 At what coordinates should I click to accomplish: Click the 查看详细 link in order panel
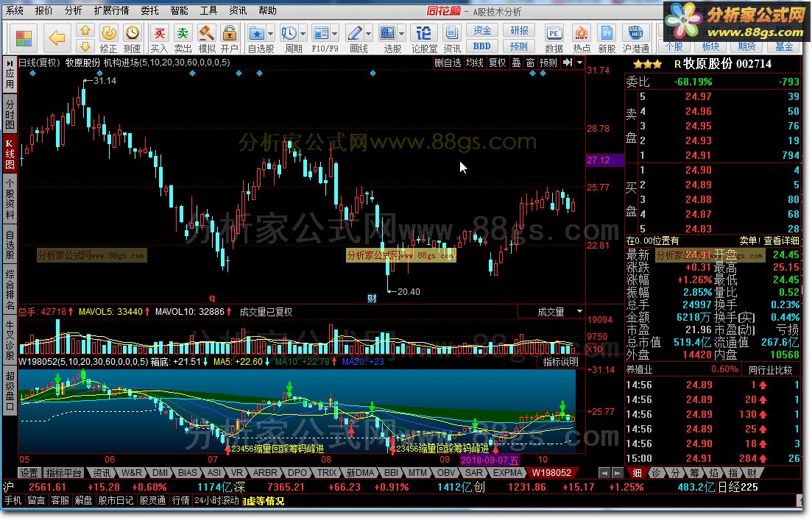(x=781, y=241)
